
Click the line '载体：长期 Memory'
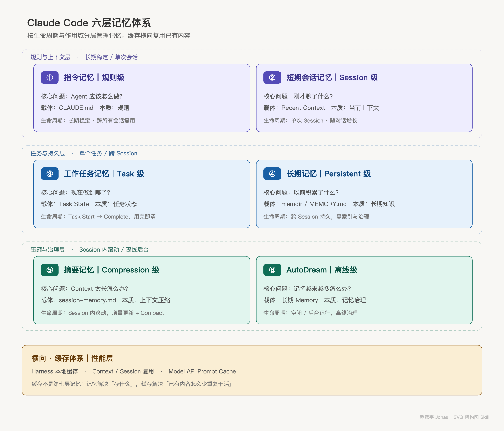coord(291,300)
